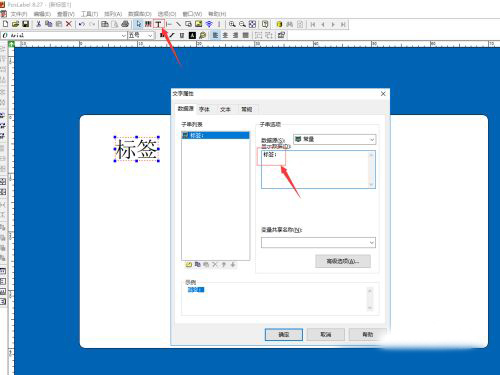Click the undo arrow icon
The height and width of the screenshot is (375, 500).
[82, 24]
